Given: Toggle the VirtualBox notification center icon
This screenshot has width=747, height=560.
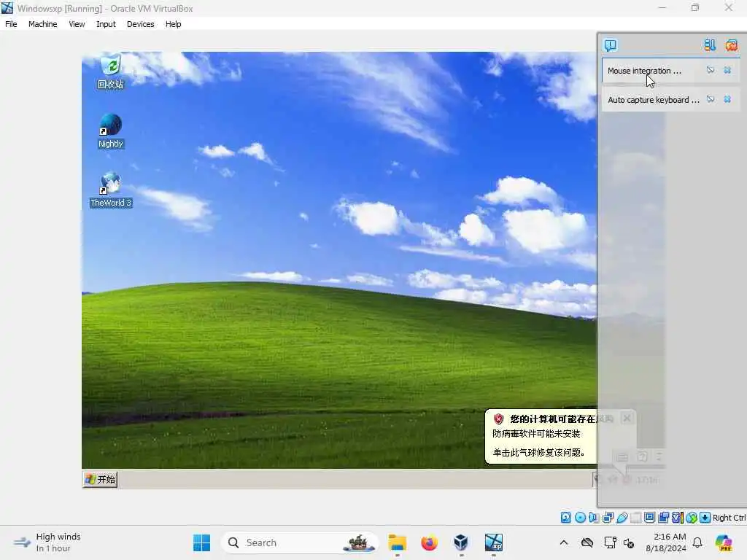Looking at the screenshot, I should click(x=611, y=45).
